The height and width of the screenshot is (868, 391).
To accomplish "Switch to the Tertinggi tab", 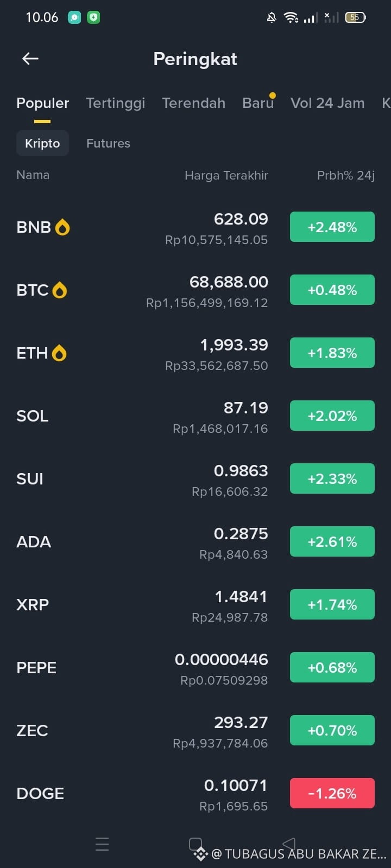I will pyautogui.click(x=116, y=103).
